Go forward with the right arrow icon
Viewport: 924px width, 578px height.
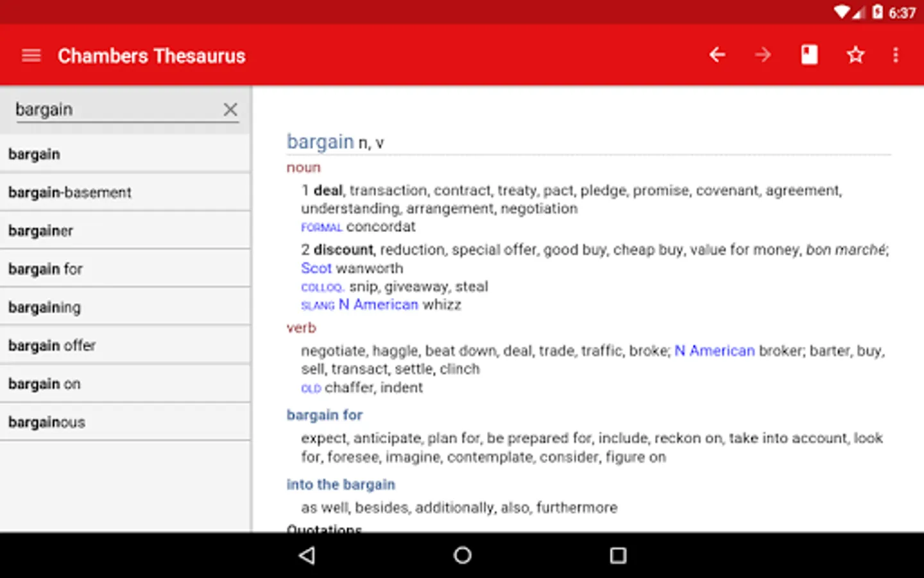[x=763, y=55]
